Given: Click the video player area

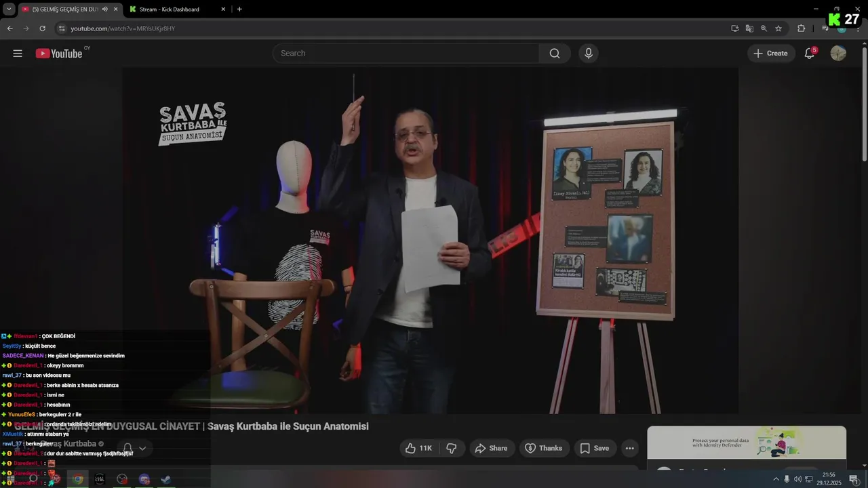Looking at the screenshot, I should coord(430,241).
